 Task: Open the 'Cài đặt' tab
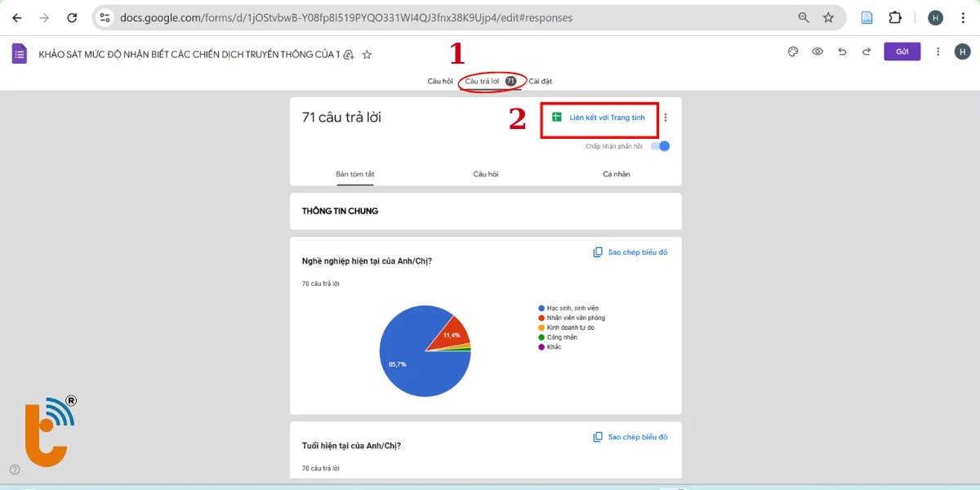(540, 81)
